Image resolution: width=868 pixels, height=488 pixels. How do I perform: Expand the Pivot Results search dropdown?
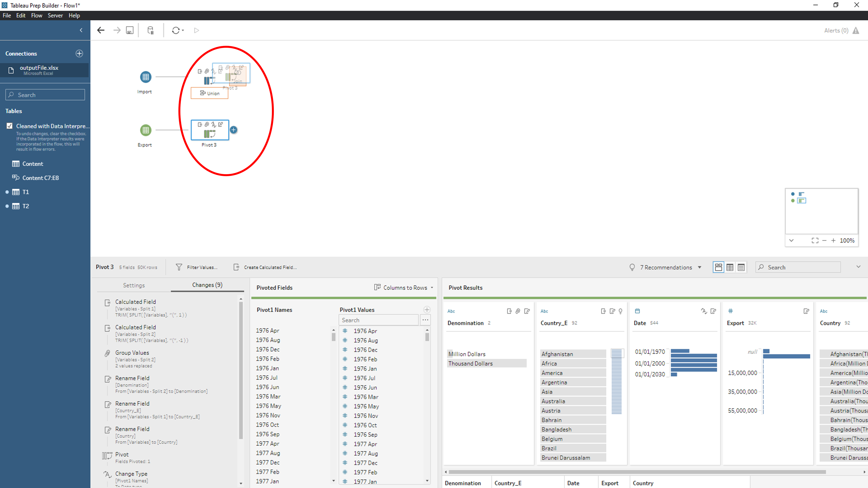point(859,267)
